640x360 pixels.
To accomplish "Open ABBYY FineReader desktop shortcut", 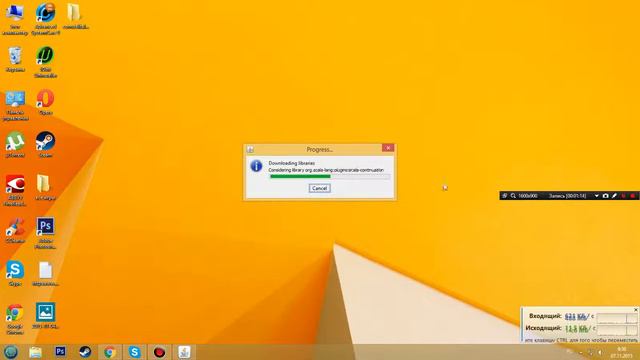I will [x=15, y=190].
